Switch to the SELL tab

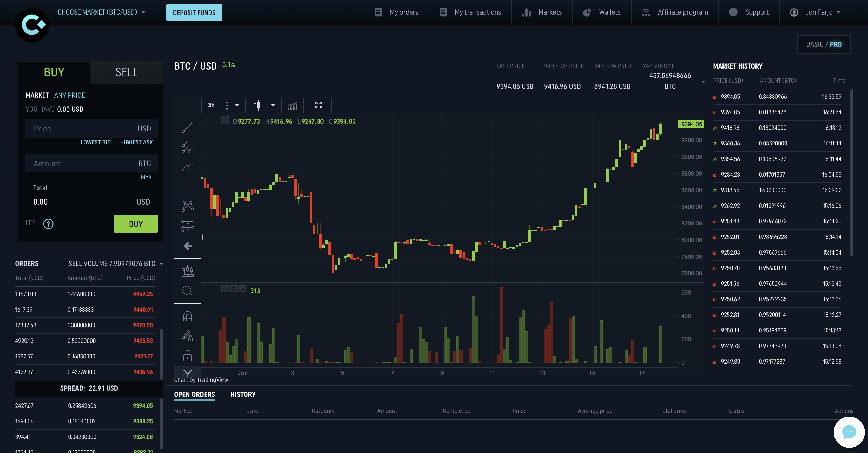tap(127, 72)
